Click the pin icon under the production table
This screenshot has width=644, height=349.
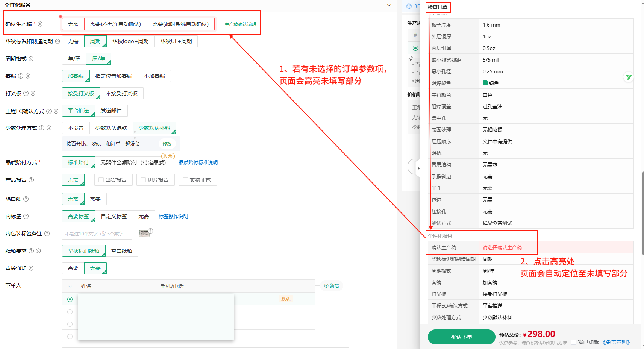pos(411,59)
